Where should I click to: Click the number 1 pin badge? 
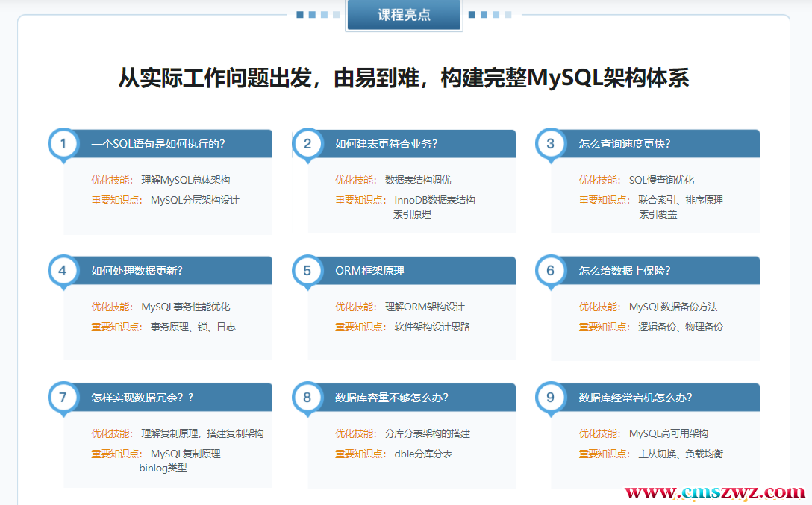[x=63, y=144]
